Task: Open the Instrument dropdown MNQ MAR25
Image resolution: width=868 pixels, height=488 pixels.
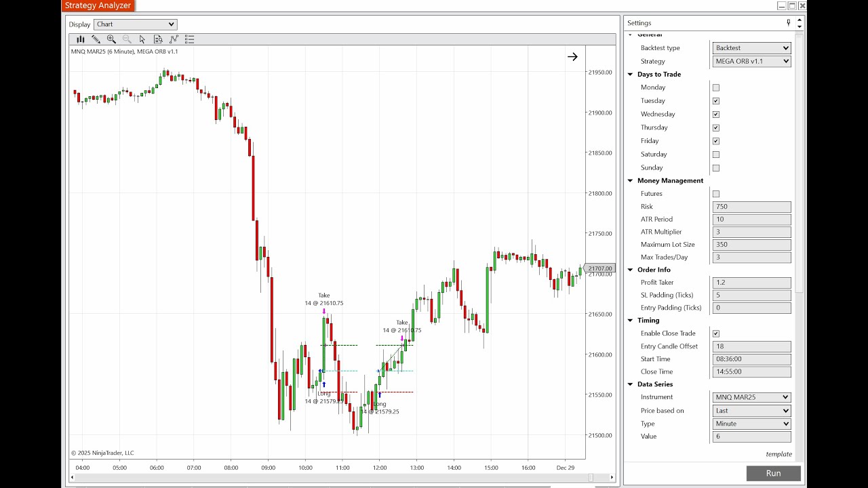Action: coord(752,397)
